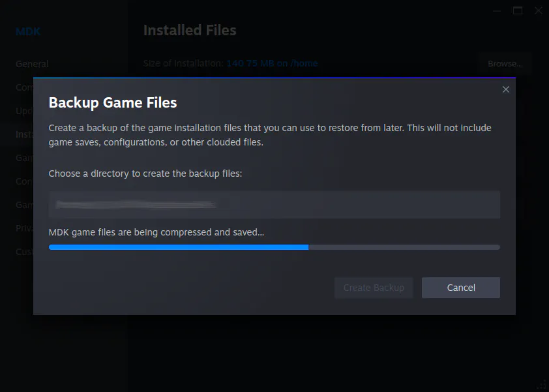Screen dimensions: 549x392
Task: Select the partially hidden Inst sidebar item
Action: coord(24,134)
